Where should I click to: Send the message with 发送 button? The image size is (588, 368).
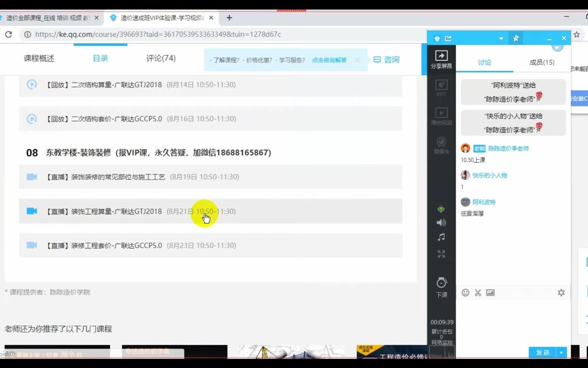coord(542,352)
